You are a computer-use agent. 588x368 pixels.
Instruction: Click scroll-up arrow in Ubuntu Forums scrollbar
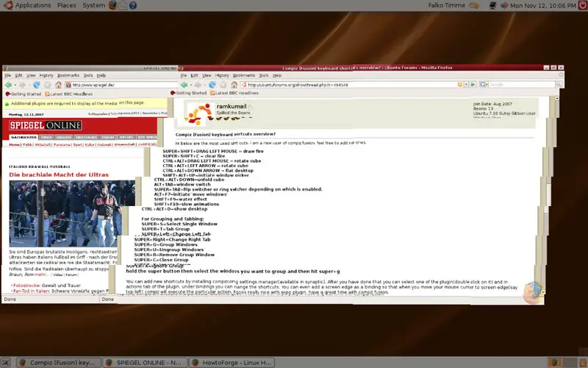557,99
